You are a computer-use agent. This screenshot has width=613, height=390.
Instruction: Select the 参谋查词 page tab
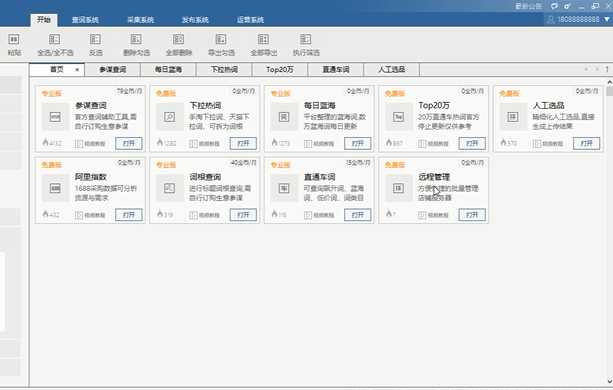click(113, 70)
